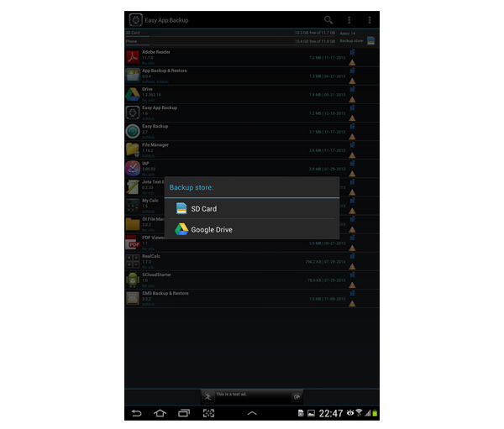Tap Drive marker on RealCalc row
The width and height of the screenshot is (504, 429).
(352, 266)
